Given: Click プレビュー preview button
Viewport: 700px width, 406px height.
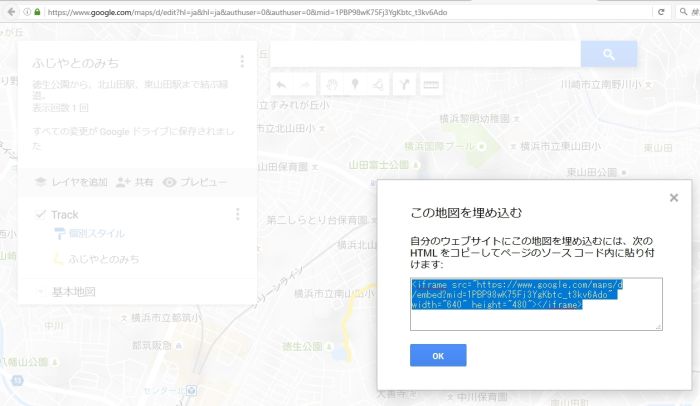Looking at the screenshot, I should point(195,182).
